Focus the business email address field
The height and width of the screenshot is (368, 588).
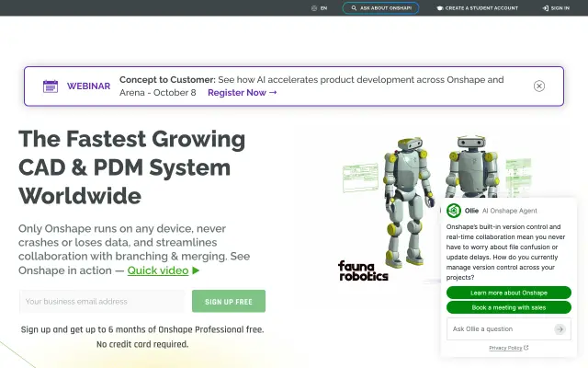pyautogui.click(x=102, y=301)
